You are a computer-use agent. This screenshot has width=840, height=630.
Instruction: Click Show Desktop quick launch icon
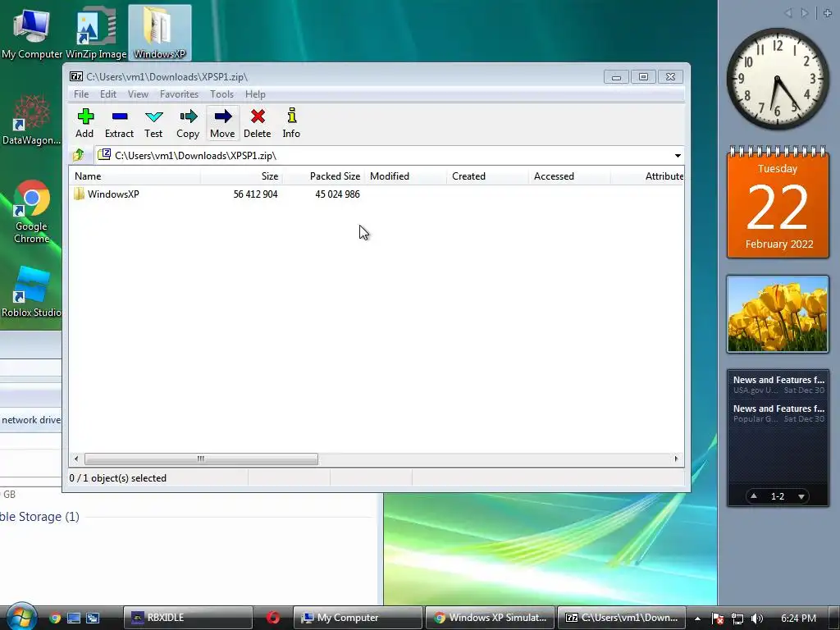(x=74, y=618)
